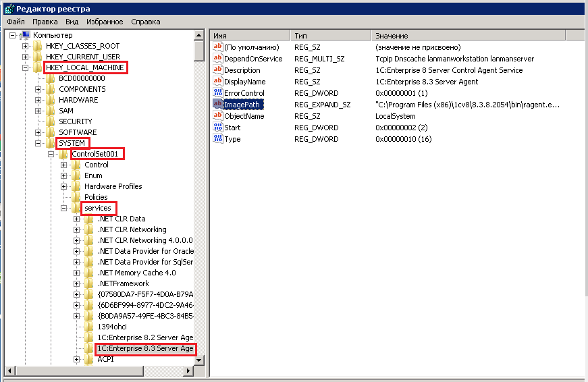Screen dimensions: 588x382
Task: Click the folder icon next to SOFTWARE
Action: (51, 132)
